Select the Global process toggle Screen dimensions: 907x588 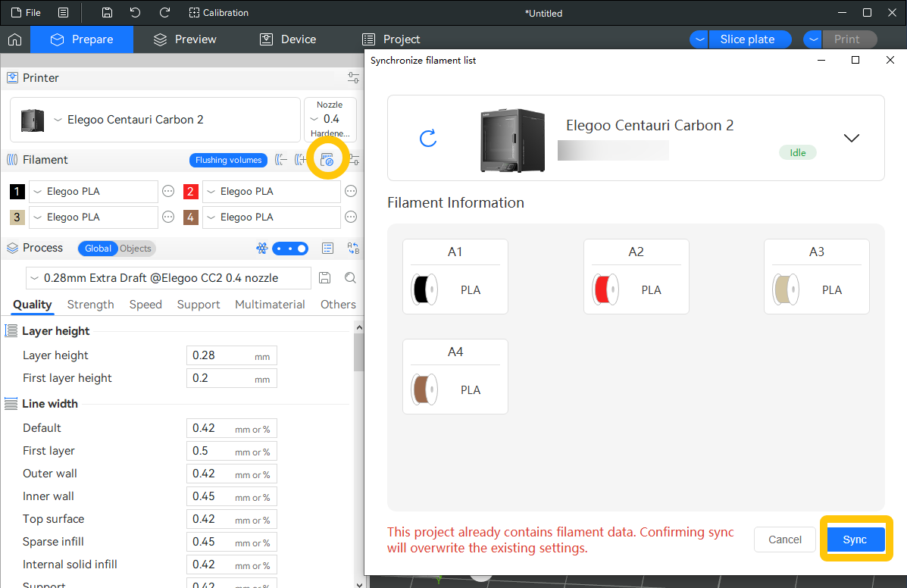coord(98,249)
